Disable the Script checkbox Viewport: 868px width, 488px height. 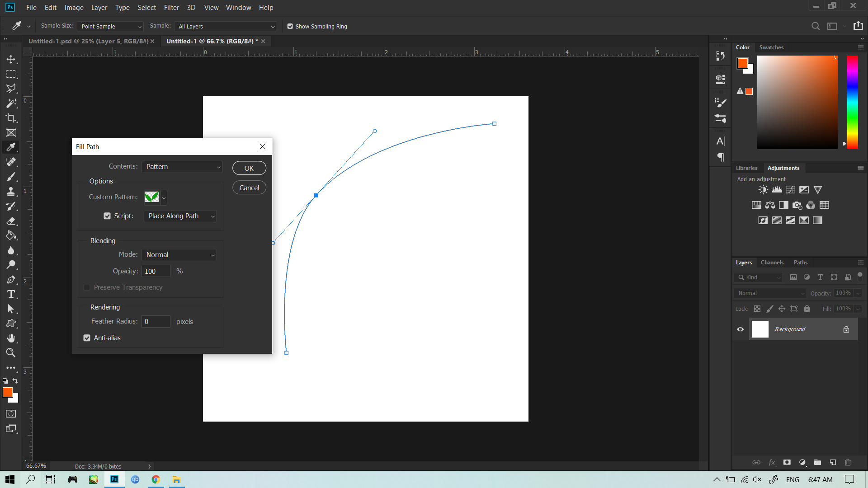[x=107, y=216]
